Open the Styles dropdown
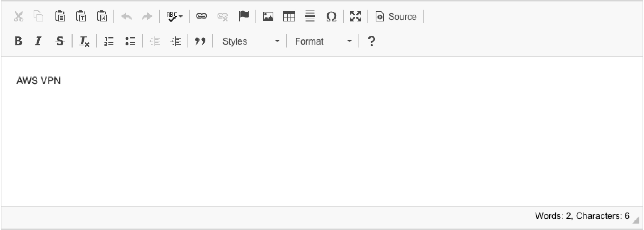Image resolution: width=644 pixels, height=230 pixels. click(x=250, y=41)
